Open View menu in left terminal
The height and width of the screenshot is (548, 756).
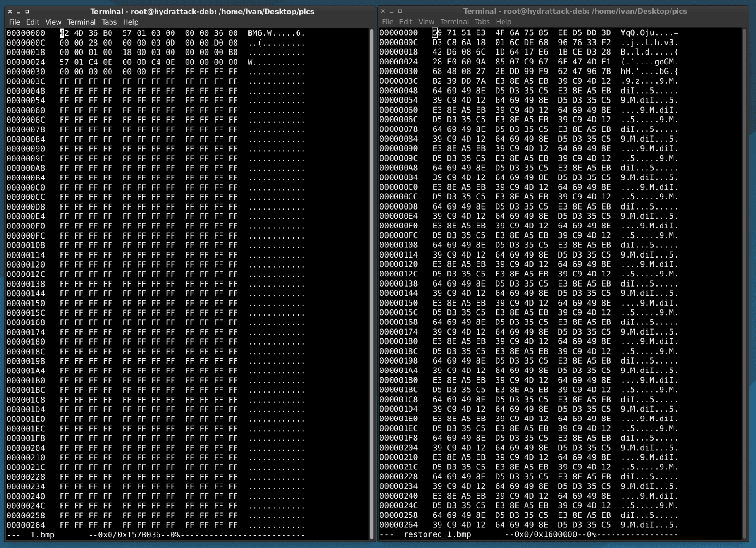[x=53, y=22]
